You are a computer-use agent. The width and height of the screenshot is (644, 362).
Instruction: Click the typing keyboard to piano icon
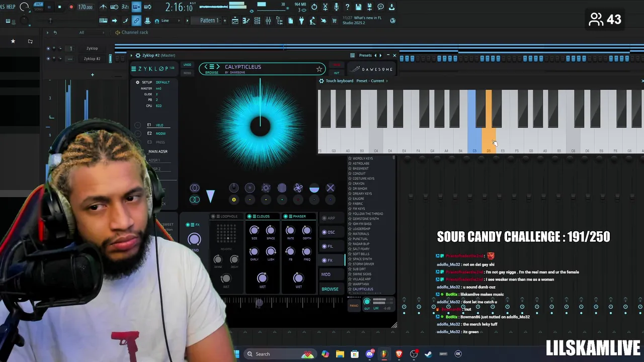[103, 21]
